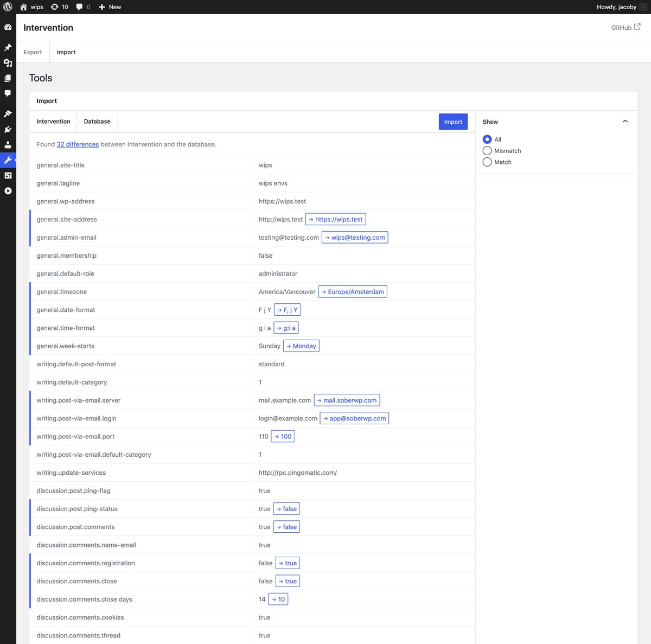
Task: Select the discussion.comments.cookies row label
Action: click(80, 617)
